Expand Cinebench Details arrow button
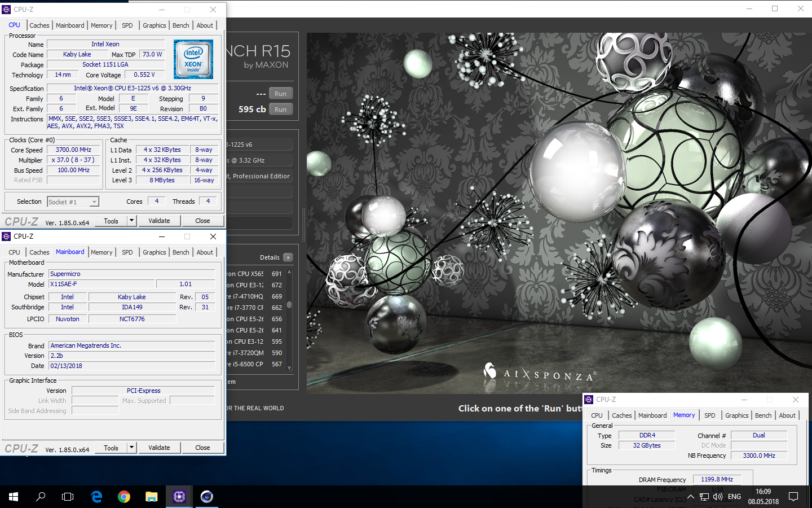The image size is (812, 508). click(288, 257)
